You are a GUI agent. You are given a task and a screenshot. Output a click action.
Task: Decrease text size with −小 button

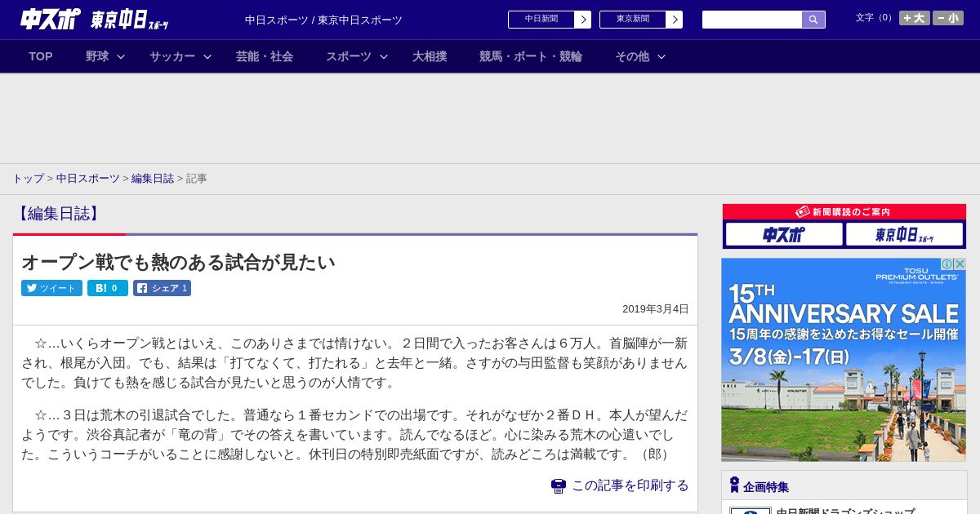coord(948,18)
